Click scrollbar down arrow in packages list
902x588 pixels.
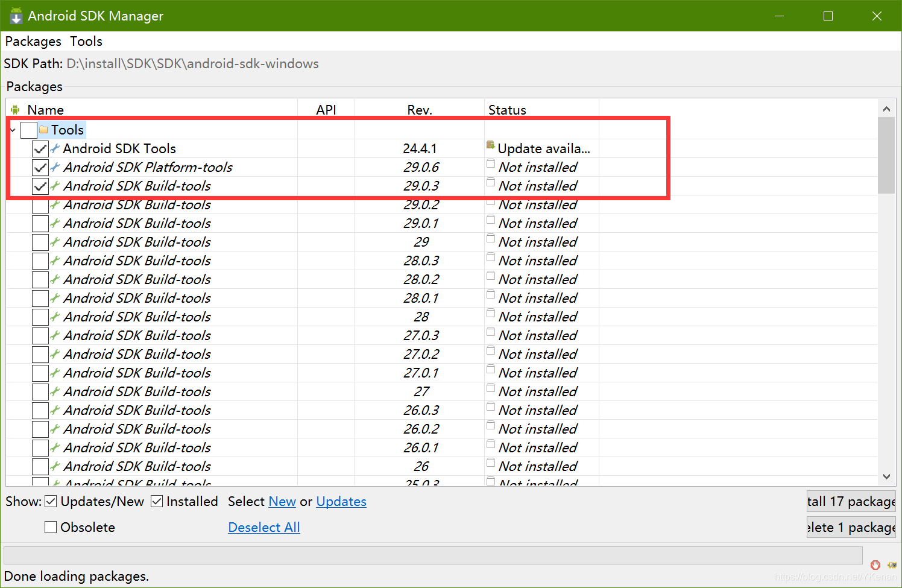[886, 476]
